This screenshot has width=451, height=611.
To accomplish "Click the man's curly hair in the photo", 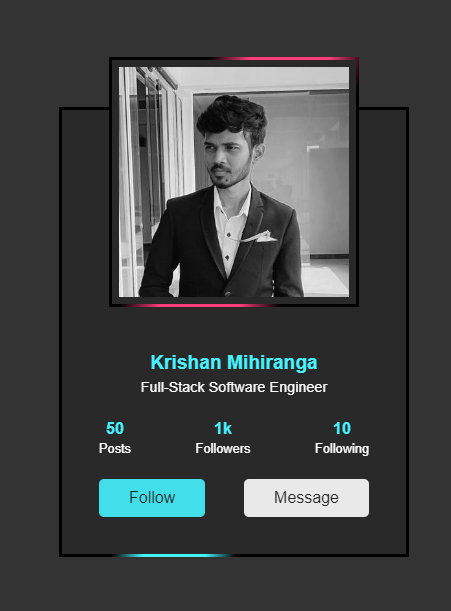I will 232,114.
